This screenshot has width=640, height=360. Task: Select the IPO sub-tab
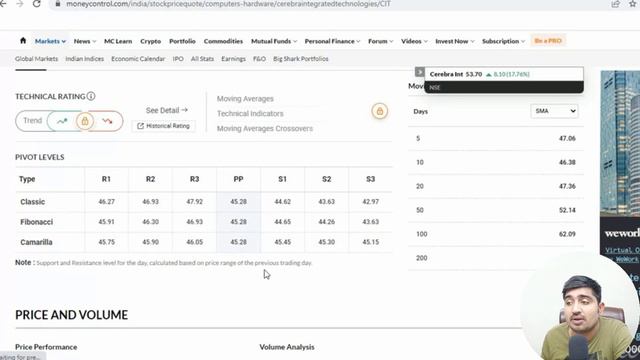178,59
